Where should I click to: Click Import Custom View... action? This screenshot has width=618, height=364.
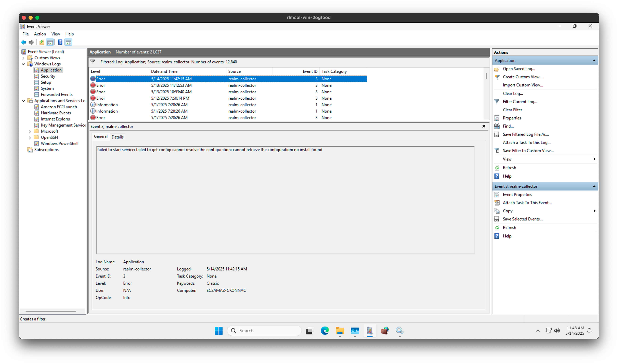pos(523,85)
